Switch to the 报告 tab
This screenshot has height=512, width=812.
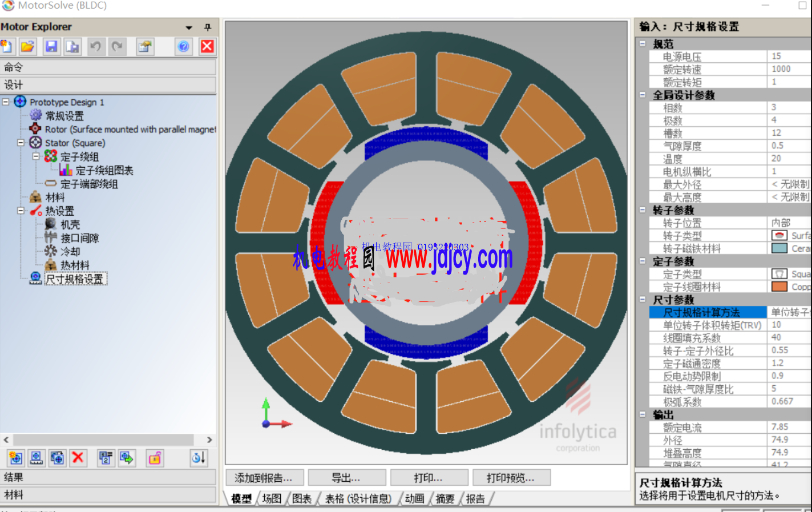coord(475,498)
